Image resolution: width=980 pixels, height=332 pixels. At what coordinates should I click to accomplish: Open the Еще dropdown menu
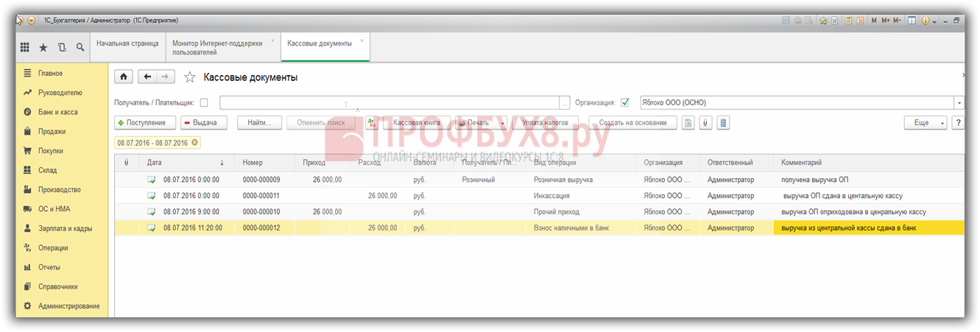(x=925, y=123)
